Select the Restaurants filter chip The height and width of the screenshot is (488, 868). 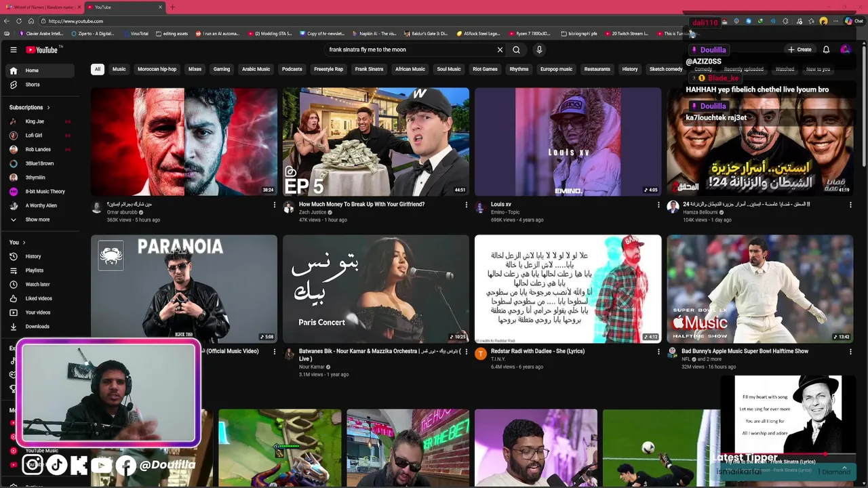point(597,69)
